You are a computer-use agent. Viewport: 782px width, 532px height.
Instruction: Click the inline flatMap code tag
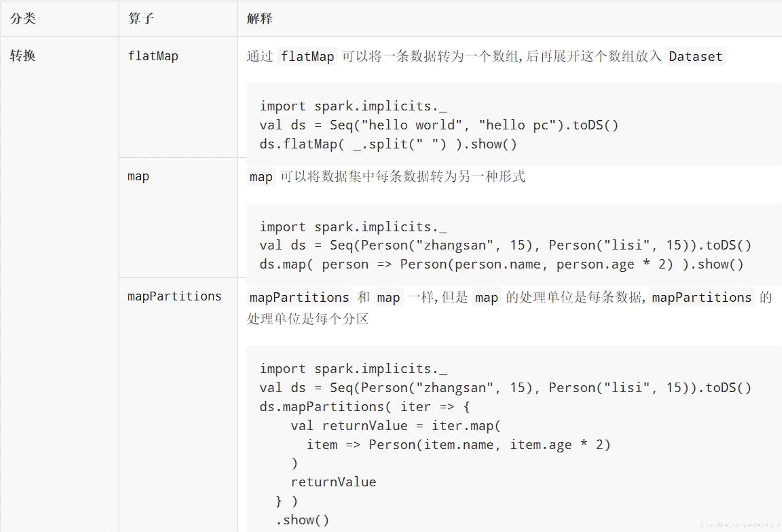point(307,56)
